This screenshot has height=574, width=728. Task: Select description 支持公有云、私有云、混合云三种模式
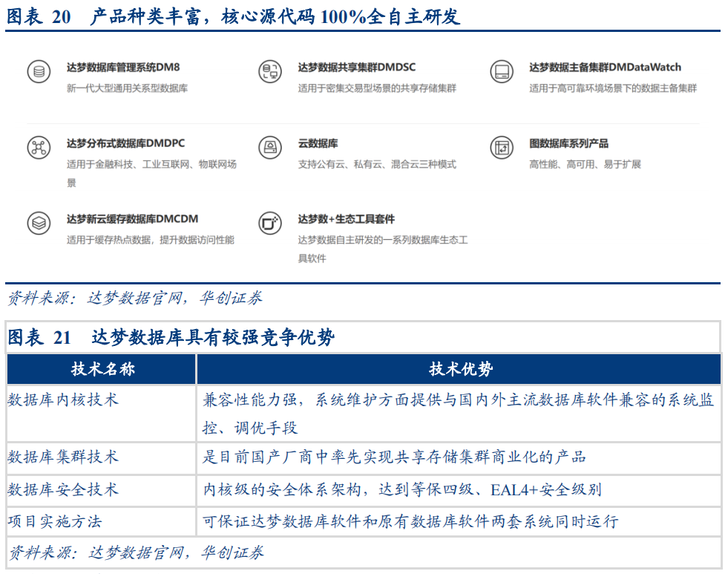(x=377, y=164)
